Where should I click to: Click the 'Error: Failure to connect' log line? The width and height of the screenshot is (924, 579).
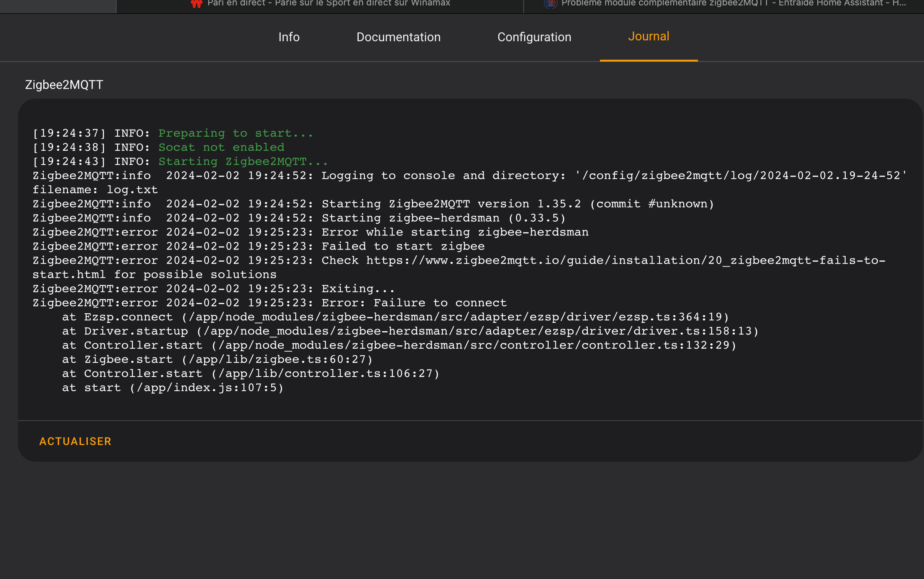414,303
